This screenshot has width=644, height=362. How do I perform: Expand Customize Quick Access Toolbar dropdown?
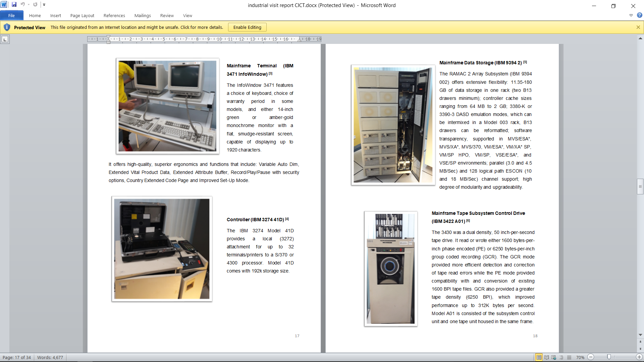[x=44, y=5]
